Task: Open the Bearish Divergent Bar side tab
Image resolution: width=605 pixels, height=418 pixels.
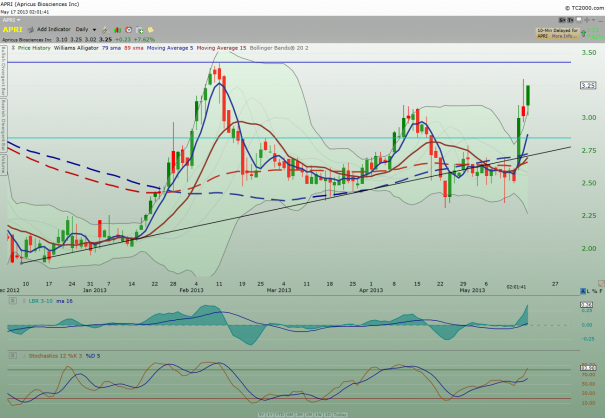Action: click(3, 125)
